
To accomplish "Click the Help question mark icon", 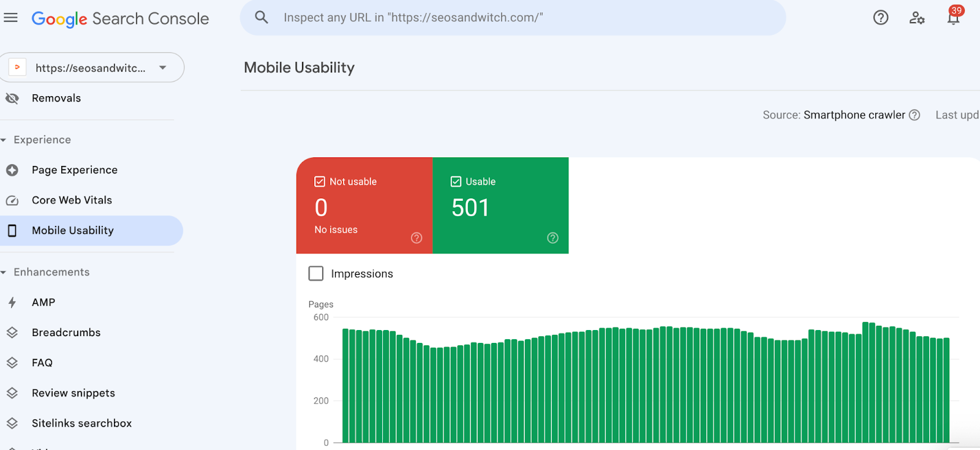I will point(880,18).
